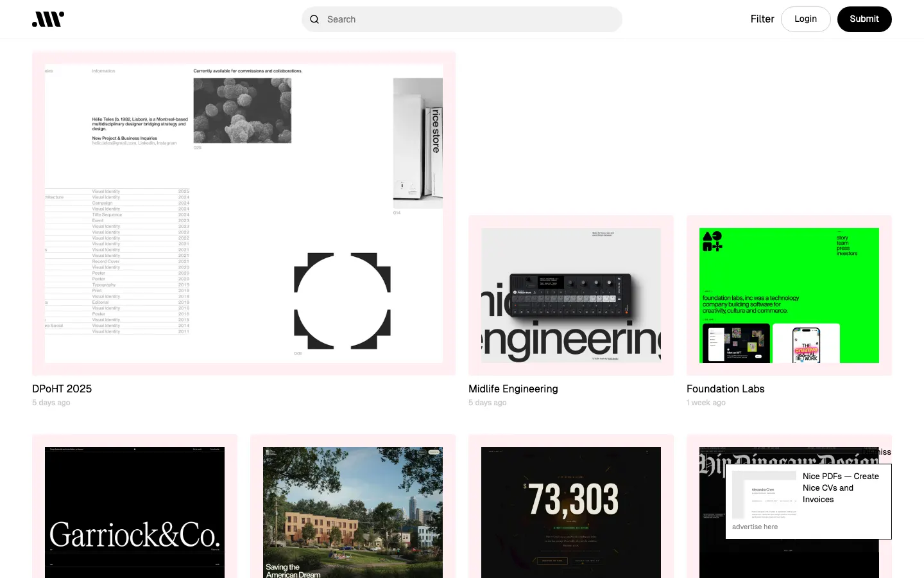Click the Foundation Labs title link

pos(725,389)
